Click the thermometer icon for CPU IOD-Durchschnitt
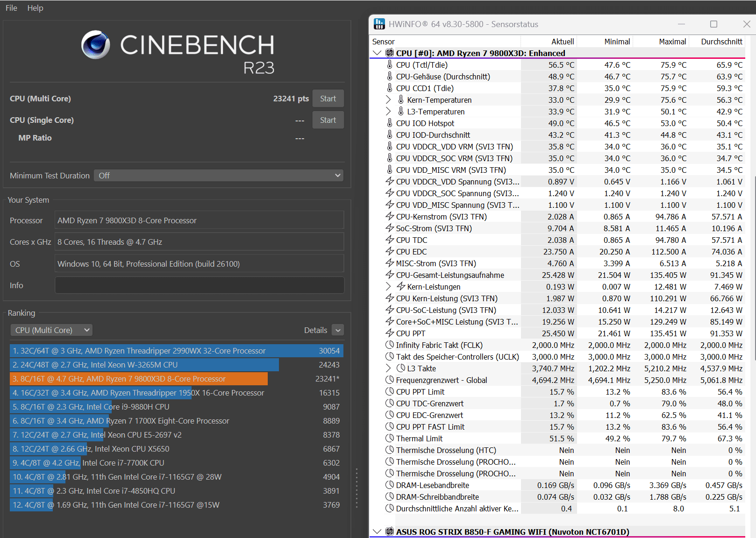The image size is (756, 538). click(390, 135)
